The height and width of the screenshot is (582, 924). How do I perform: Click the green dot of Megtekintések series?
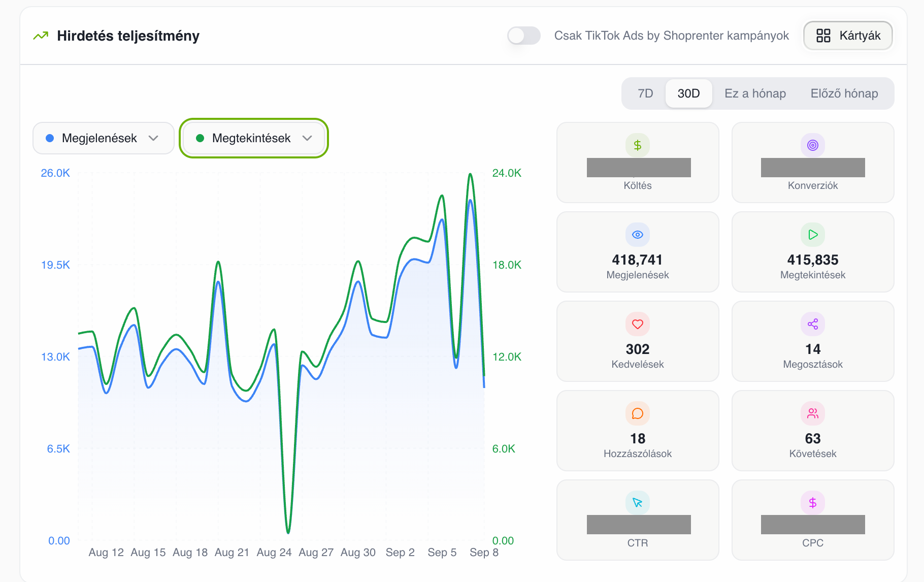[x=200, y=138]
